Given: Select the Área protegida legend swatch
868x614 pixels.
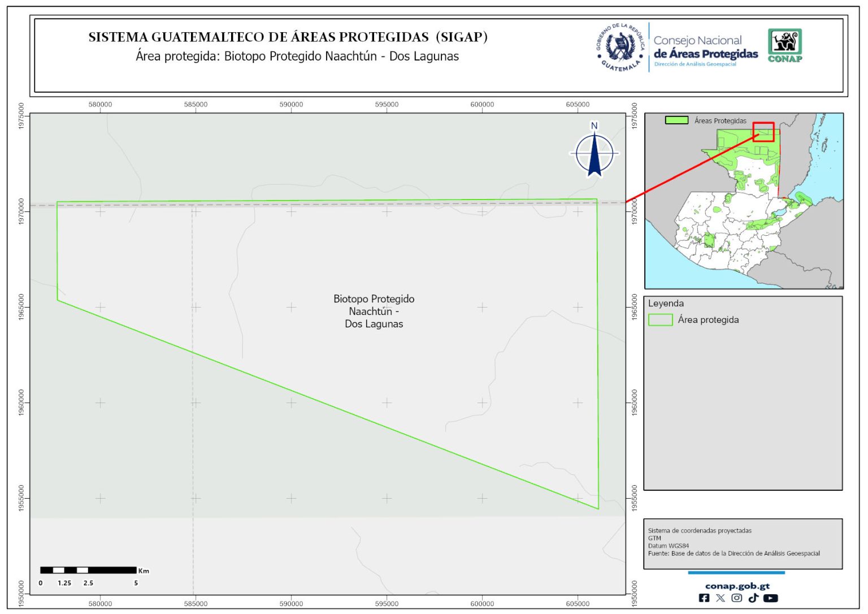Looking at the screenshot, I should (660, 320).
